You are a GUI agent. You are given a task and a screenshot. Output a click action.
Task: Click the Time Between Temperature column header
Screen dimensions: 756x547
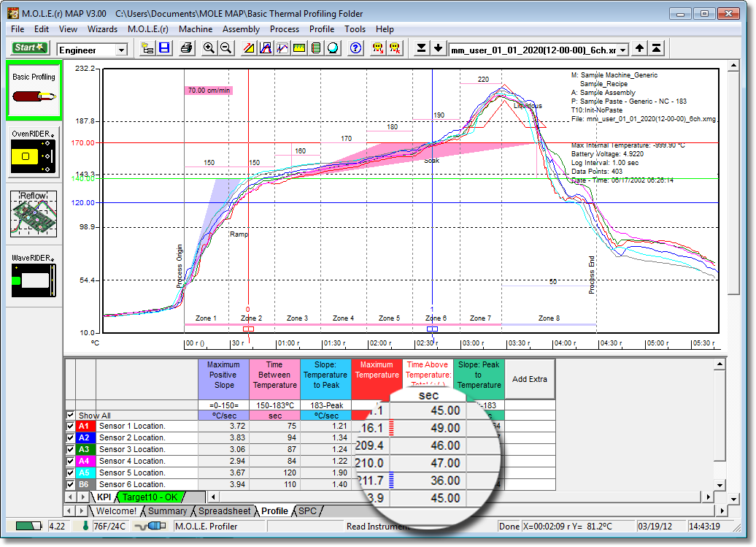coord(275,379)
